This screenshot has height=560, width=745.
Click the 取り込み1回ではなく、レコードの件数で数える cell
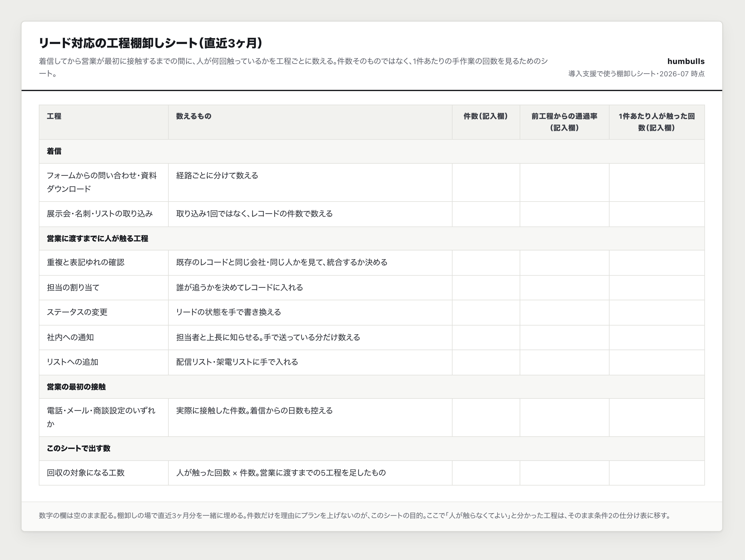click(x=310, y=214)
